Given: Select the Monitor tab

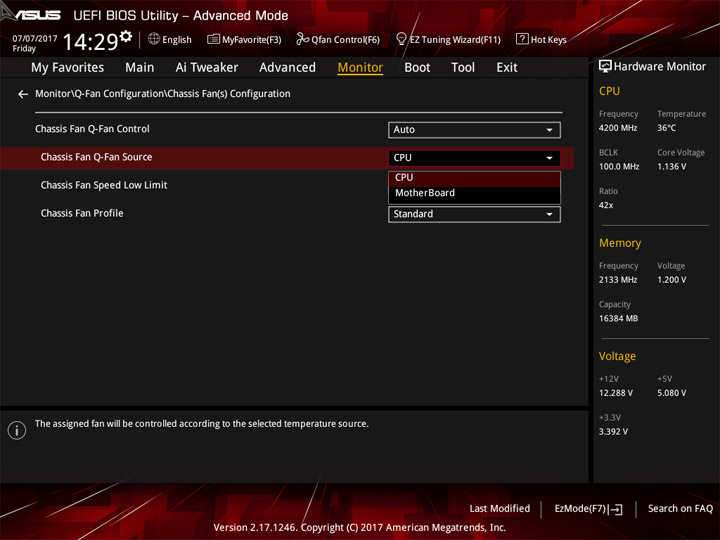Looking at the screenshot, I should pos(360,68).
